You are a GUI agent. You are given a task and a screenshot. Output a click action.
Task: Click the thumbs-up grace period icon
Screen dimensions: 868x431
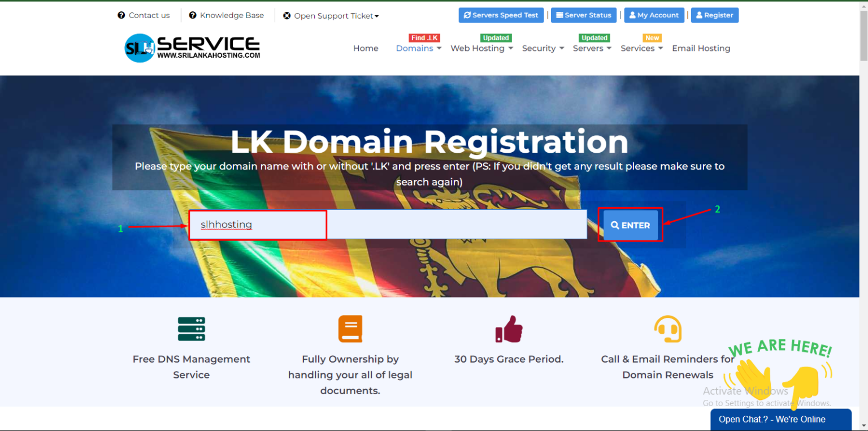pos(509,329)
